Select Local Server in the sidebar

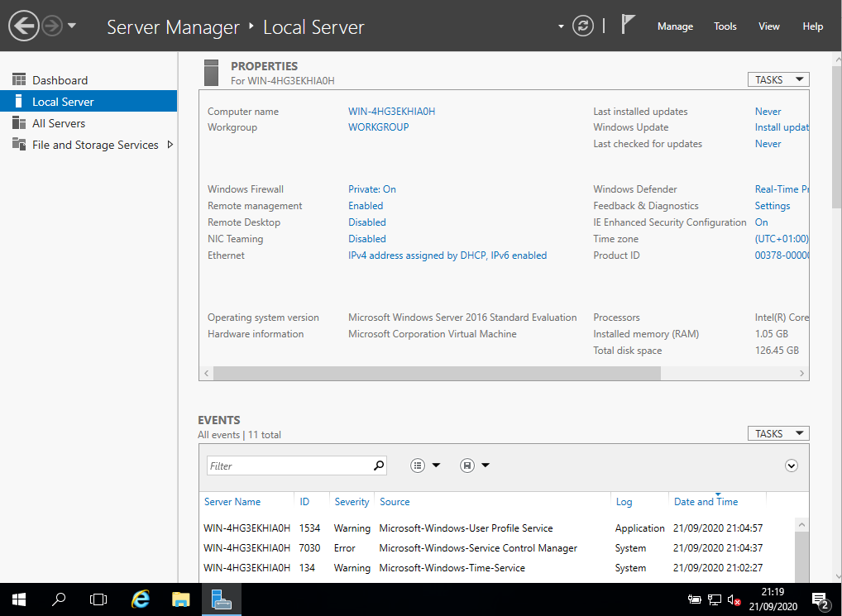coord(89,102)
